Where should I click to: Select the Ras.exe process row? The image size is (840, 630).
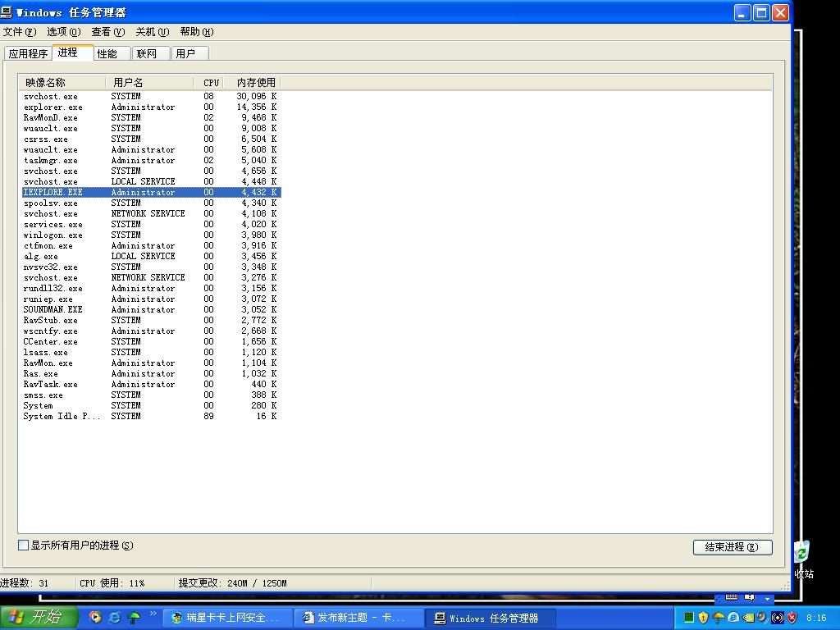point(152,373)
